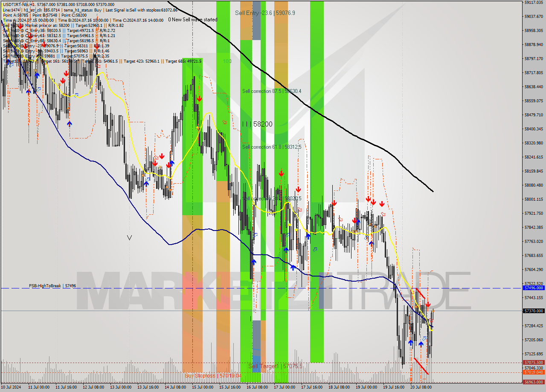Click the 'Sell correction 61.8 | 58312.5' label
The width and height of the screenshot is (546, 392).
(x=272, y=147)
